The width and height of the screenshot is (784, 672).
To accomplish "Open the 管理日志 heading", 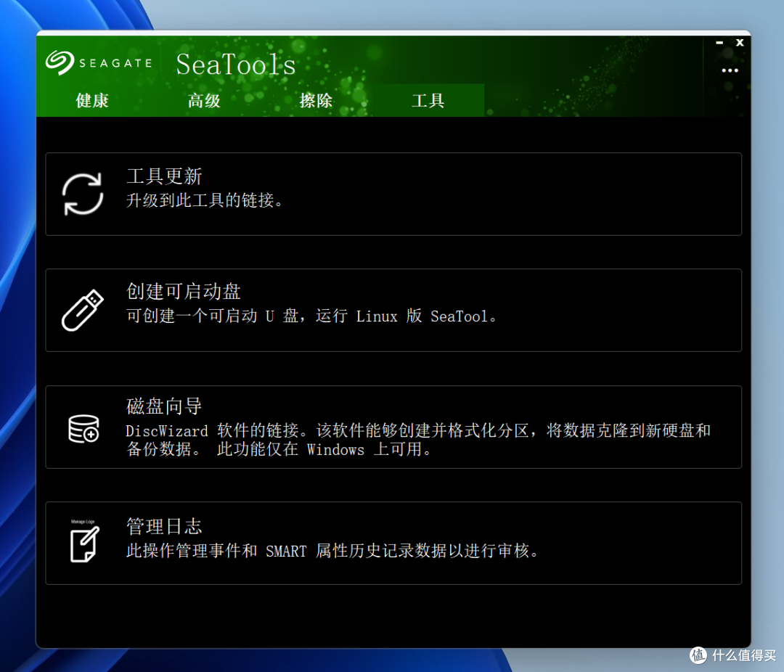I will coord(165,526).
